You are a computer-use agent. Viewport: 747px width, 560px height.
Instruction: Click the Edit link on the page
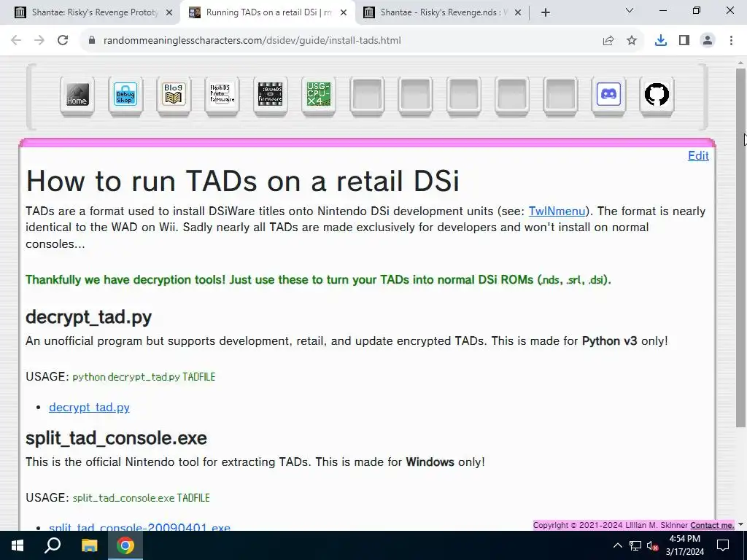click(698, 156)
